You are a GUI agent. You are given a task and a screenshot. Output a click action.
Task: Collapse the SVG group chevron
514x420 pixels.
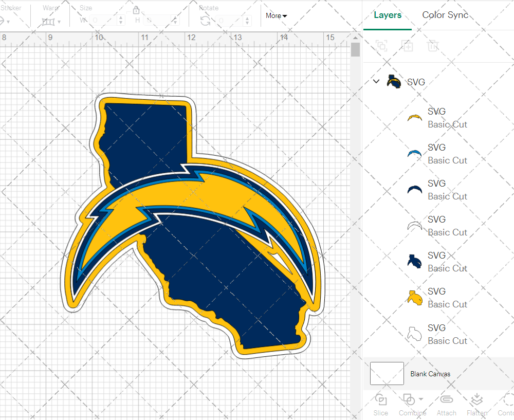pos(376,81)
